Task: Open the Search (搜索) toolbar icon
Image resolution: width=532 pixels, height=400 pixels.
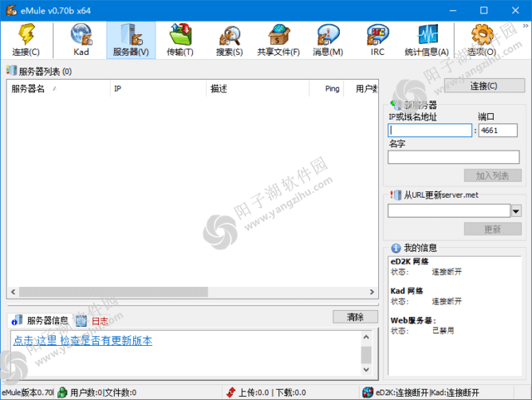Action: coord(229,36)
